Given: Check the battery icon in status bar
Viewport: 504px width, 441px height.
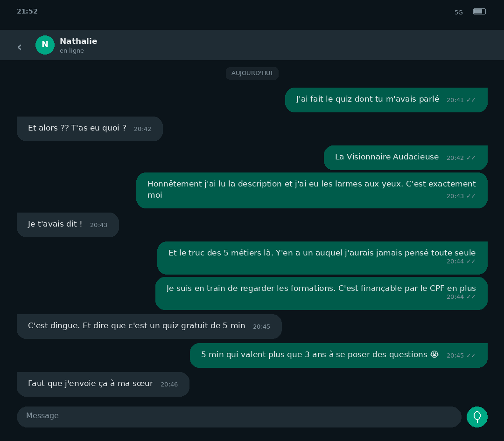Looking at the screenshot, I should (479, 12).
